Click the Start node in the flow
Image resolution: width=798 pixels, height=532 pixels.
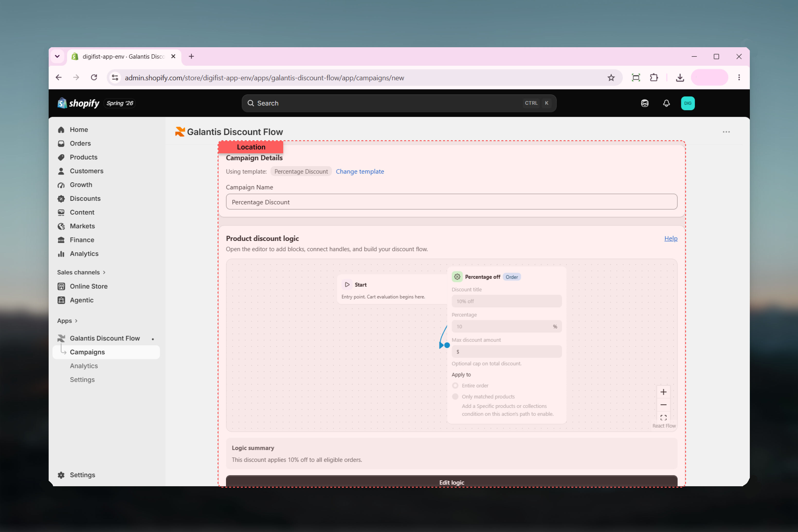(x=392, y=289)
